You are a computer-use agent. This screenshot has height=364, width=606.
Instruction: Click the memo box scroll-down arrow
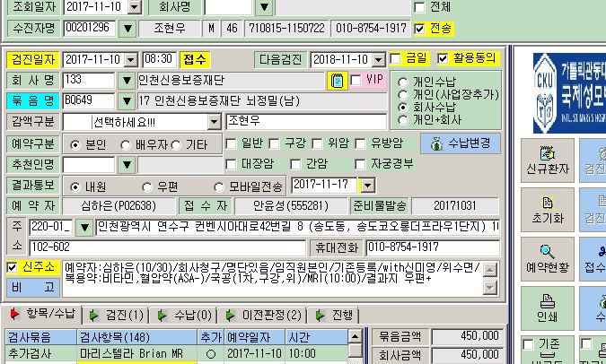pos(489,288)
